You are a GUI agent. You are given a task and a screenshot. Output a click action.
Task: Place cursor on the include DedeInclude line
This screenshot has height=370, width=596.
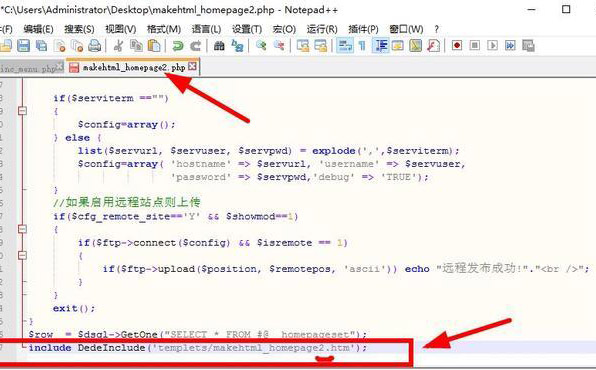(198, 348)
